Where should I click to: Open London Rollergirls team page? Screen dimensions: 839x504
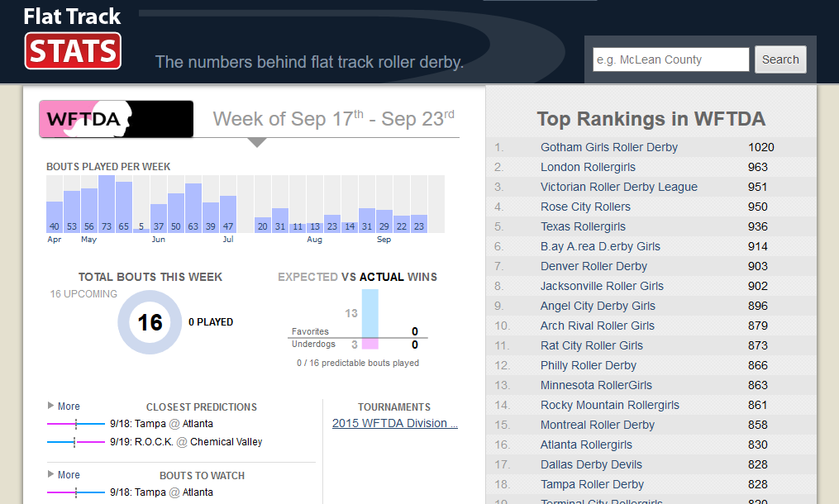(x=588, y=167)
